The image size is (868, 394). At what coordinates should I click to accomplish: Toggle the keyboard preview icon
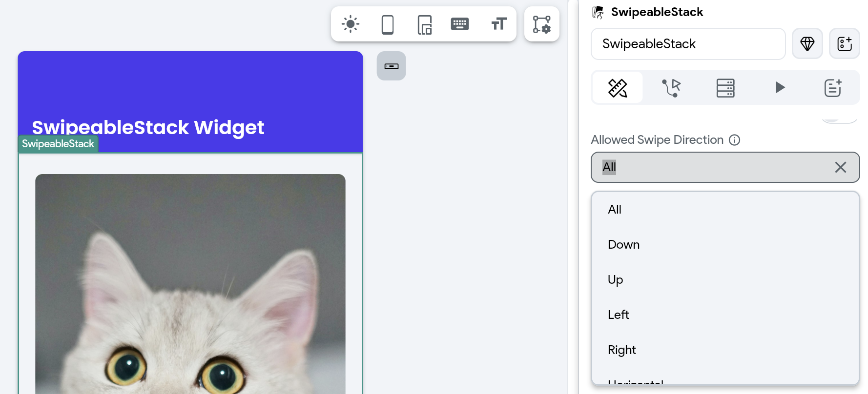coord(460,24)
